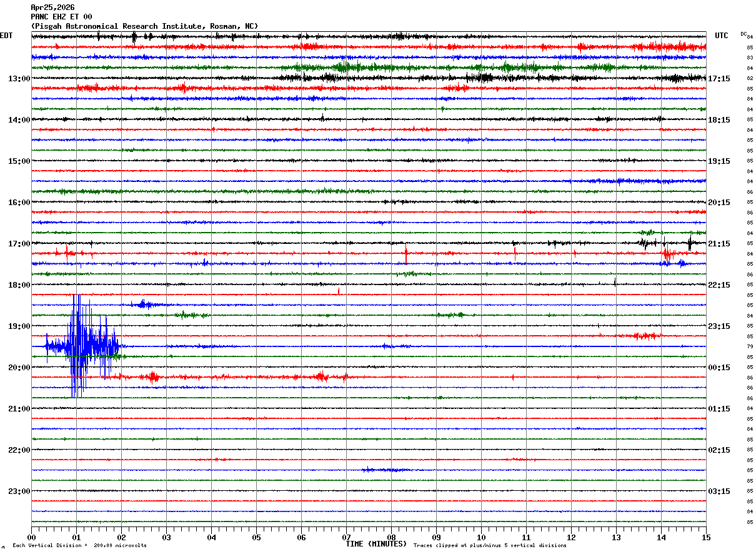Click minute 08 on the time axis

pos(391,538)
